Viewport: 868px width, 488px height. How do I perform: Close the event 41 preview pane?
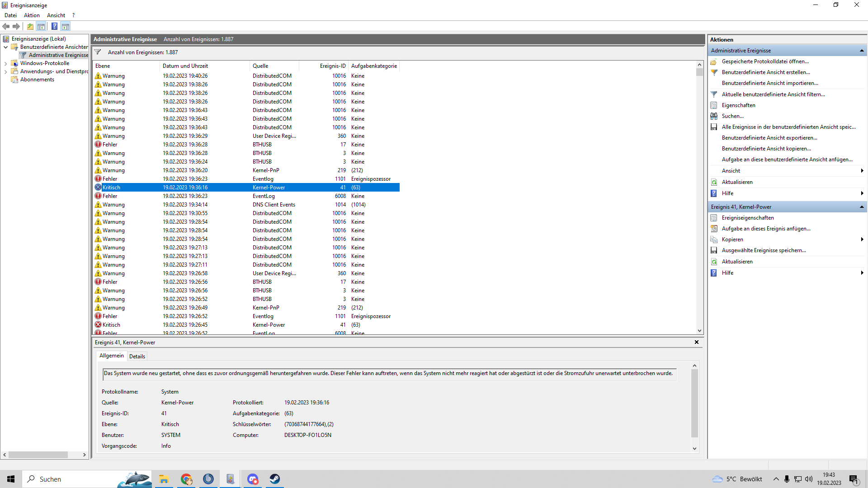point(697,342)
